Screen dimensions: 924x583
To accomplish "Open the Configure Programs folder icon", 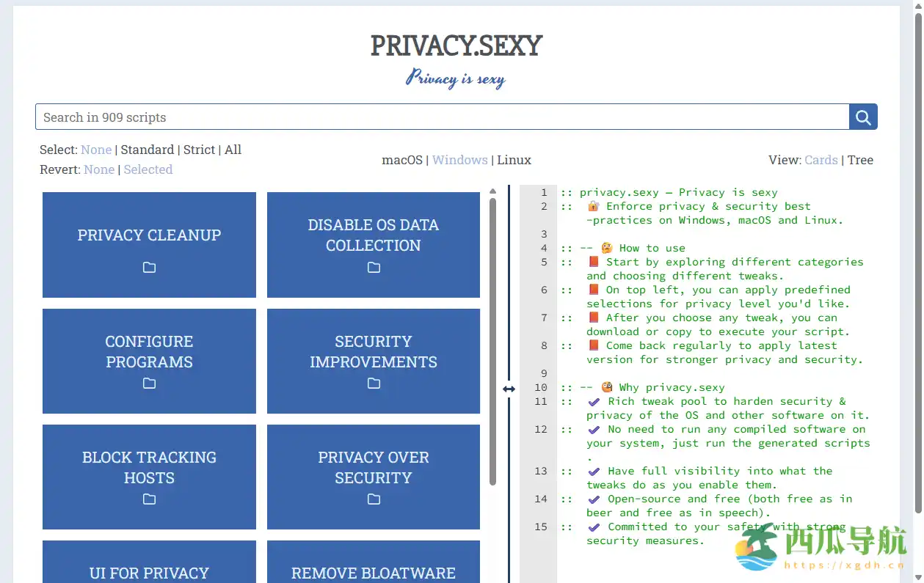I will 149,383.
